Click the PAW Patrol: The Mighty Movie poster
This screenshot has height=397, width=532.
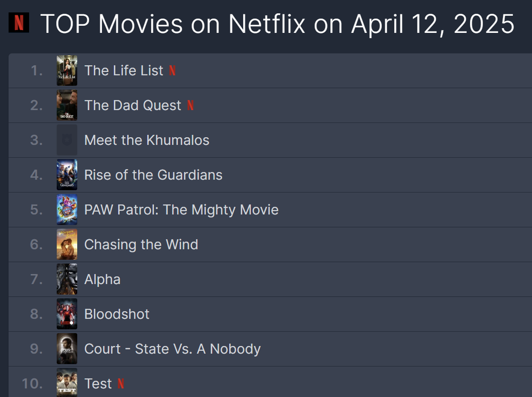point(67,210)
